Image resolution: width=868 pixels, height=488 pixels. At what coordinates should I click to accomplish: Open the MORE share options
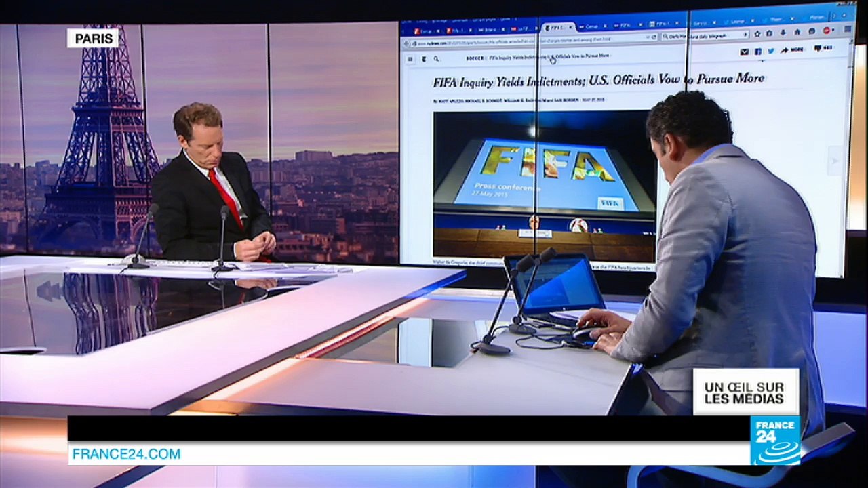click(x=791, y=49)
